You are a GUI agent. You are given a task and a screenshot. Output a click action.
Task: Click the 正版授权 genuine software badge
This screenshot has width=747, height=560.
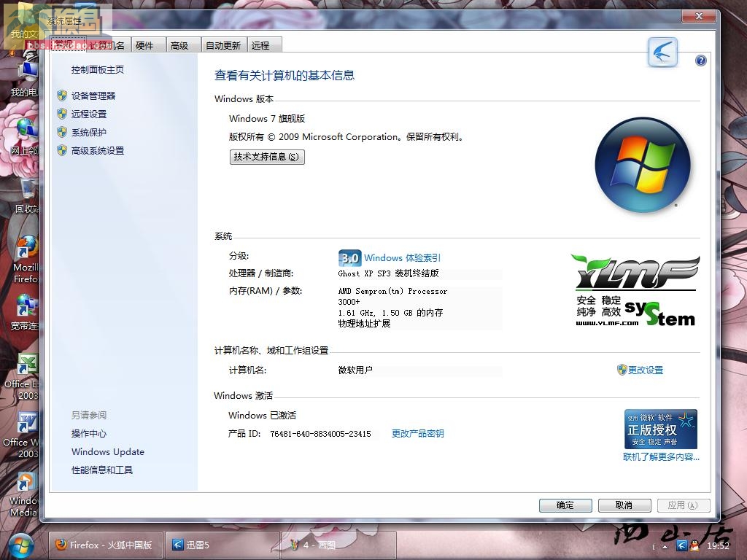(x=661, y=429)
